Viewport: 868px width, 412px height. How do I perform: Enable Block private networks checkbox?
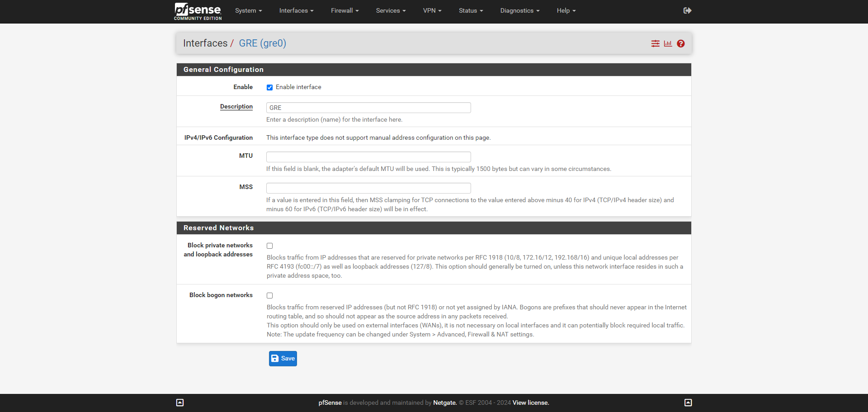pyautogui.click(x=269, y=246)
